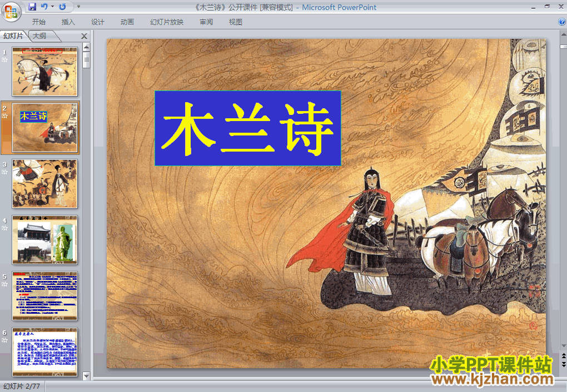
Task: Open the 幻灯片放映 ribbon tab
Action: (x=167, y=22)
